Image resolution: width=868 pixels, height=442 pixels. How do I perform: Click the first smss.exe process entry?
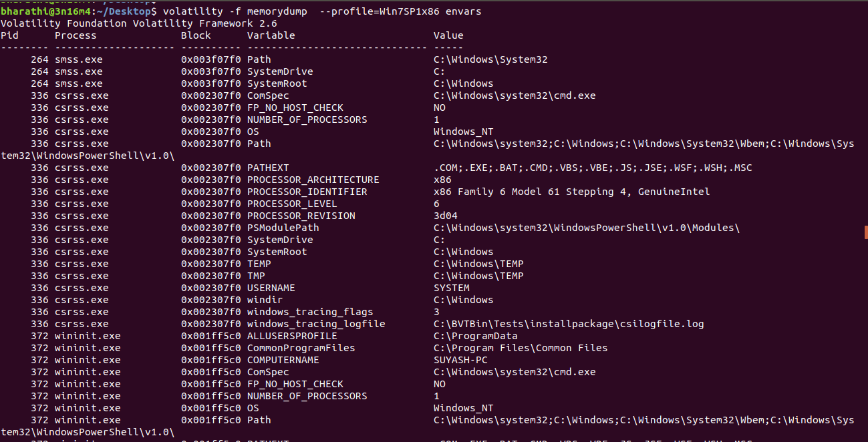click(x=79, y=59)
